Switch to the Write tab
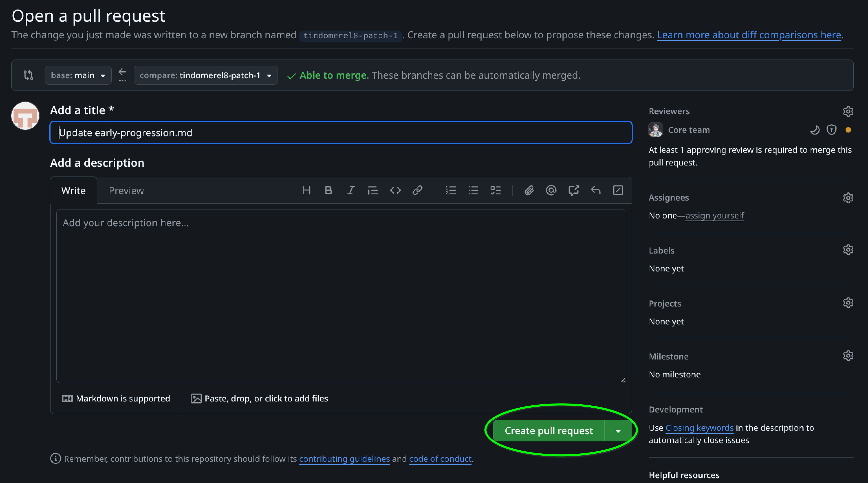The height and width of the screenshot is (483, 868). (x=74, y=190)
